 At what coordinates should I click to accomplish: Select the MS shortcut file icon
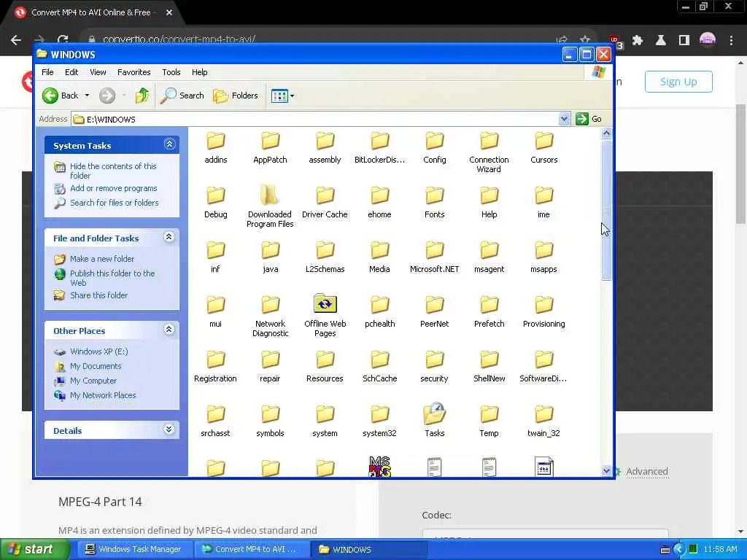[379, 466]
